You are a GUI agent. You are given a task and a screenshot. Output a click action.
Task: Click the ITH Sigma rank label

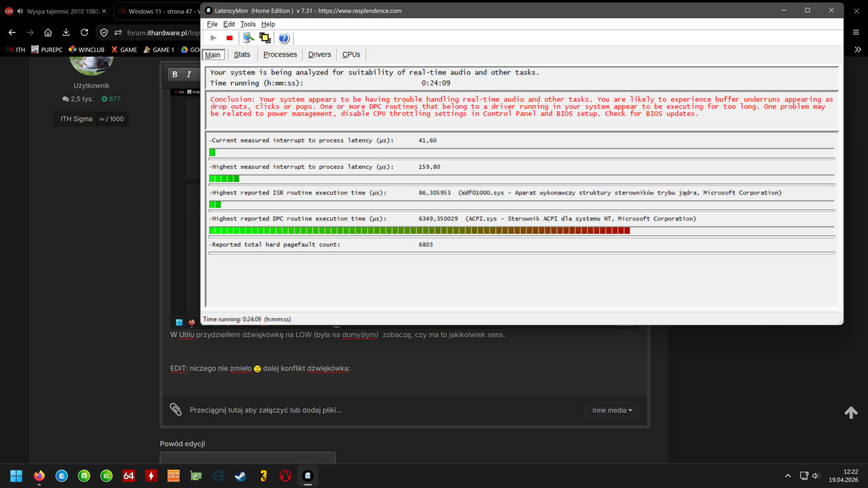[x=77, y=119]
